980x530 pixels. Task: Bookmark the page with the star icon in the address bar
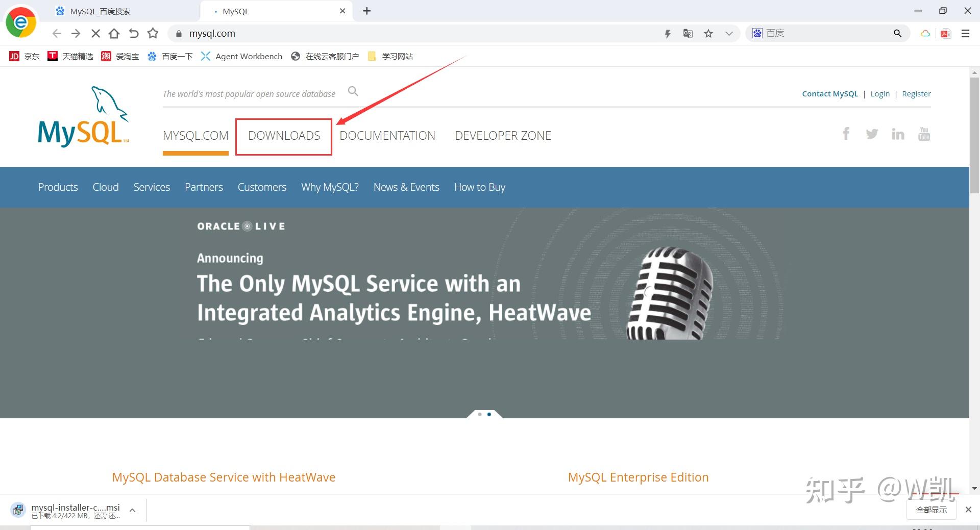pyautogui.click(x=708, y=34)
